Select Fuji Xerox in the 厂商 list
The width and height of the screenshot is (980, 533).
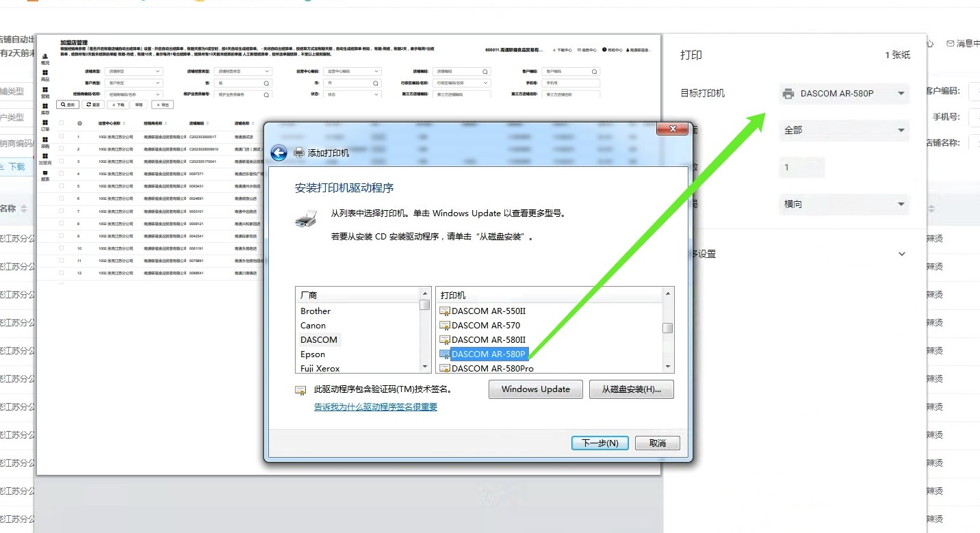[320, 369]
